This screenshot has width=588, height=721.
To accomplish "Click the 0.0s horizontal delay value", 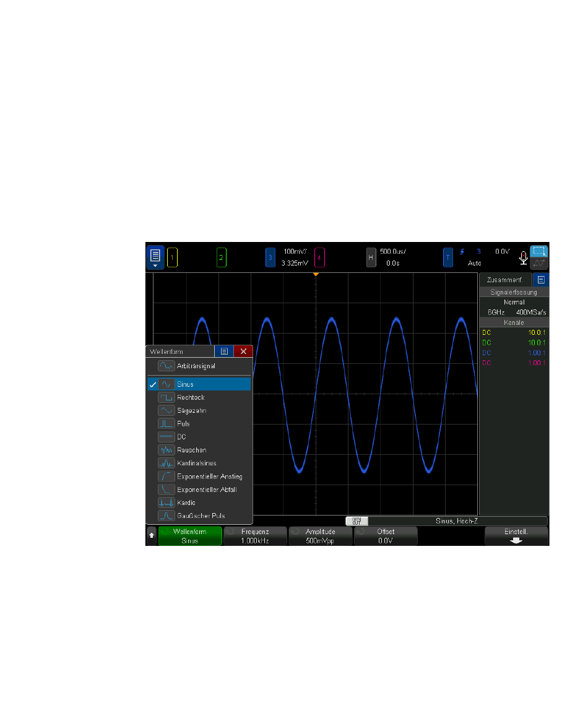I will point(392,264).
